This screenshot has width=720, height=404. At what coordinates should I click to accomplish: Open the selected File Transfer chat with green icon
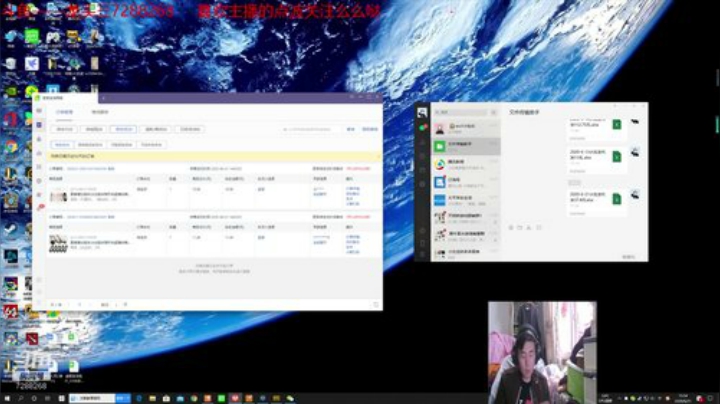point(466,146)
